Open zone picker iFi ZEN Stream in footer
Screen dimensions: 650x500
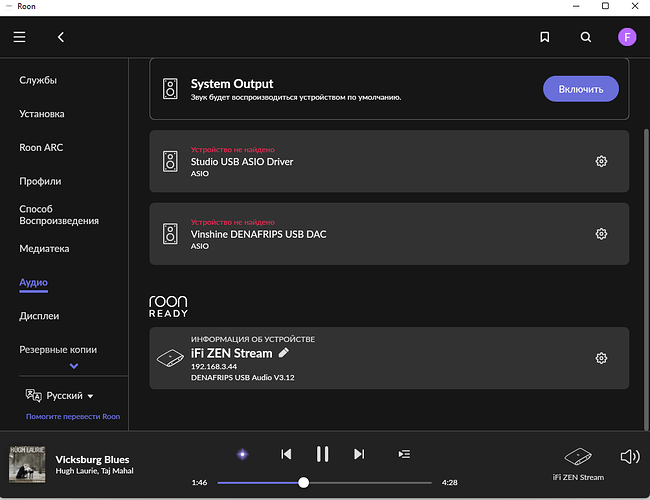pos(578,464)
